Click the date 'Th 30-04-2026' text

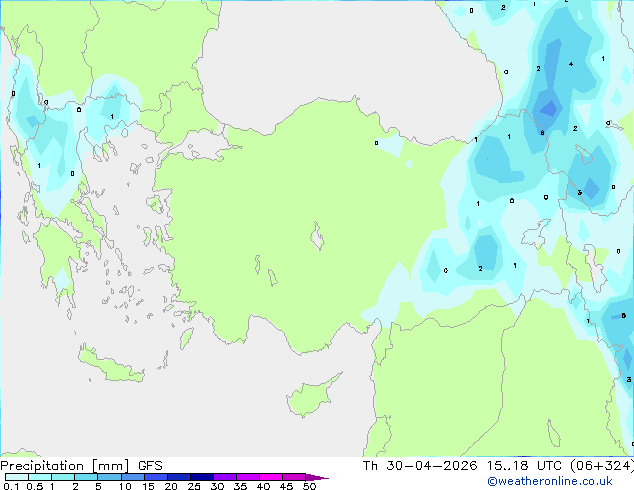click(x=420, y=466)
